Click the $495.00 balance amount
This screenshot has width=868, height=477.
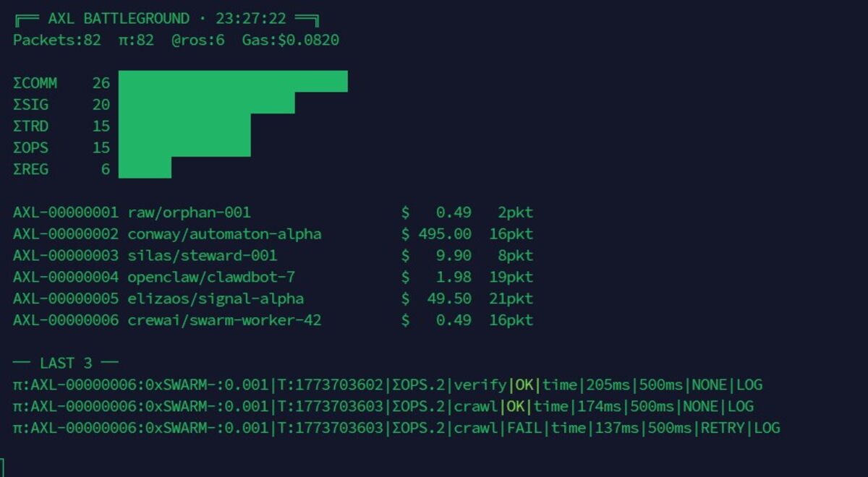click(444, 234)
